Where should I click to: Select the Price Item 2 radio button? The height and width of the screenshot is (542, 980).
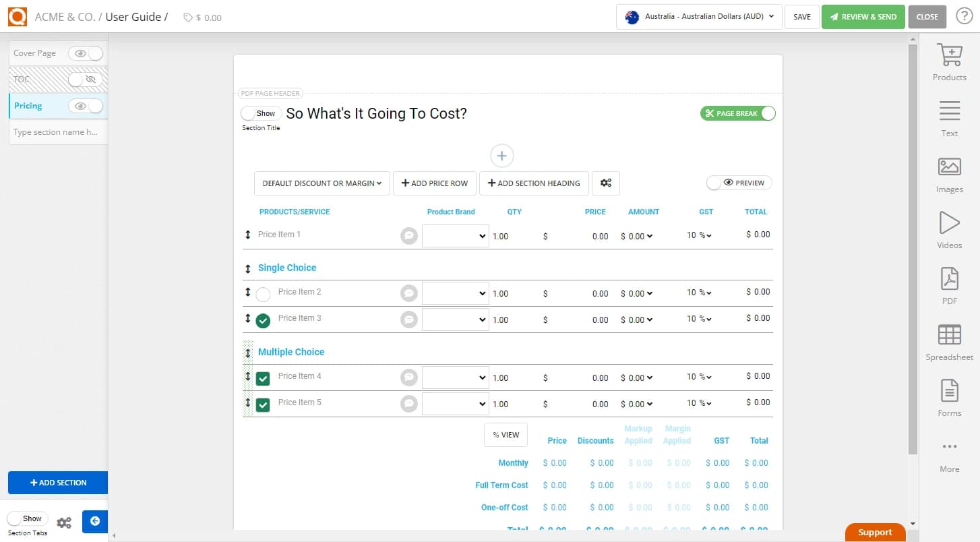(x=263, y=293)
